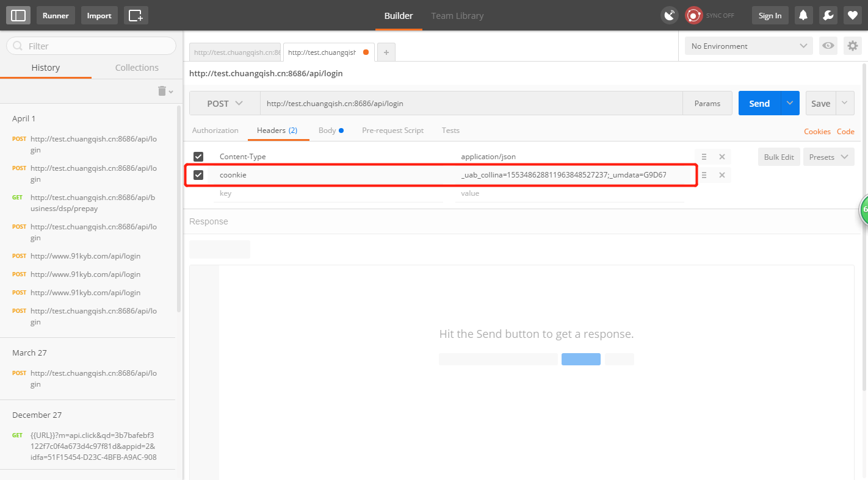The width and height of the screenshot is (868, 480).
Task: Uncheck the Content-Type header checkbox
Action: [198, 157]
